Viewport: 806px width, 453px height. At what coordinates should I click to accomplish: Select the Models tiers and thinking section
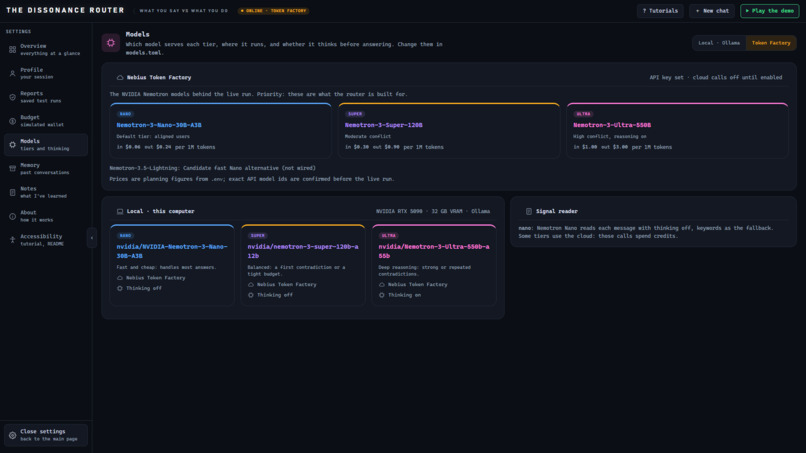[x=46, y=144]
